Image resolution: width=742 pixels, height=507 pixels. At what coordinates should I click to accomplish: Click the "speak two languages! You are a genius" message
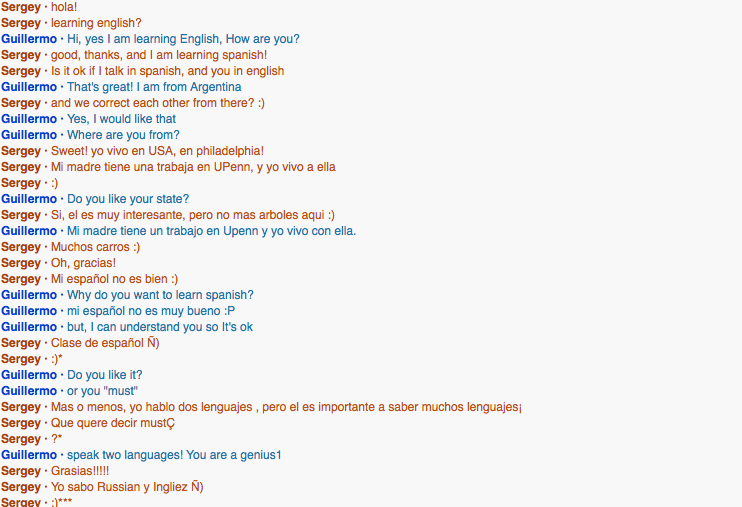[x=174, y=455]
